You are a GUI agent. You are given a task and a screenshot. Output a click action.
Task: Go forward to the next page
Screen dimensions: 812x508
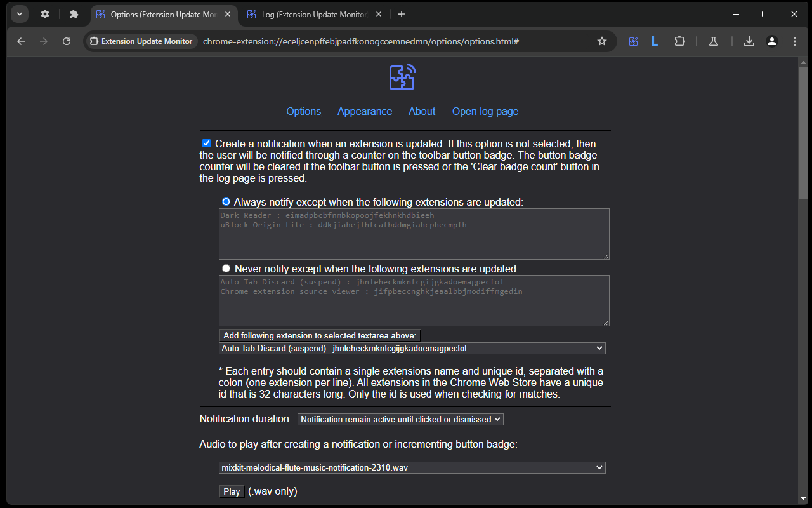pyautogui.click(x=44, y=41)
